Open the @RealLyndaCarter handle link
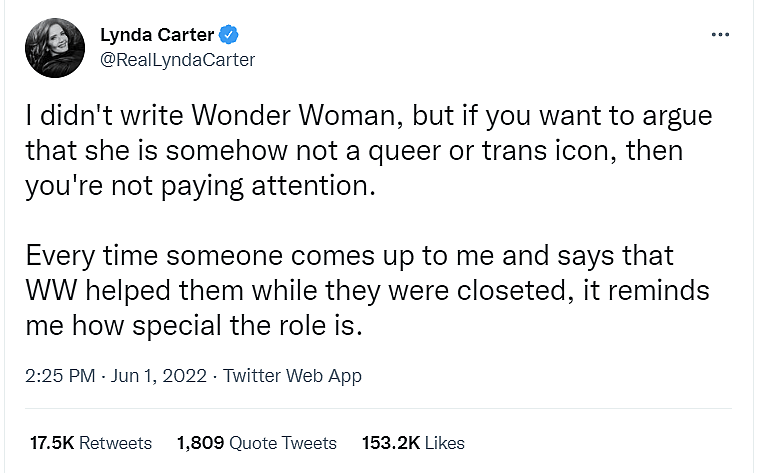Screen dimensions: 766x473 coord(177,60)
